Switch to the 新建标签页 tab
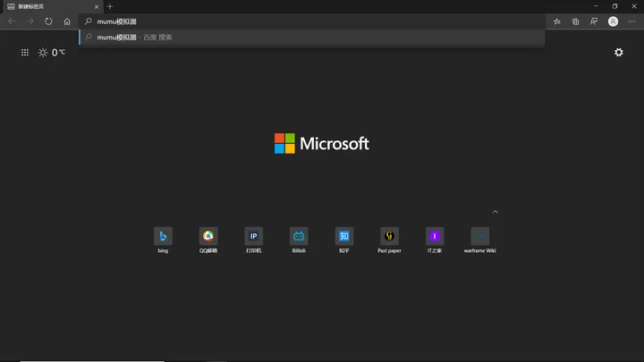Image resolution: width=644 pixels, height=362 pixels. click(49, 6)
